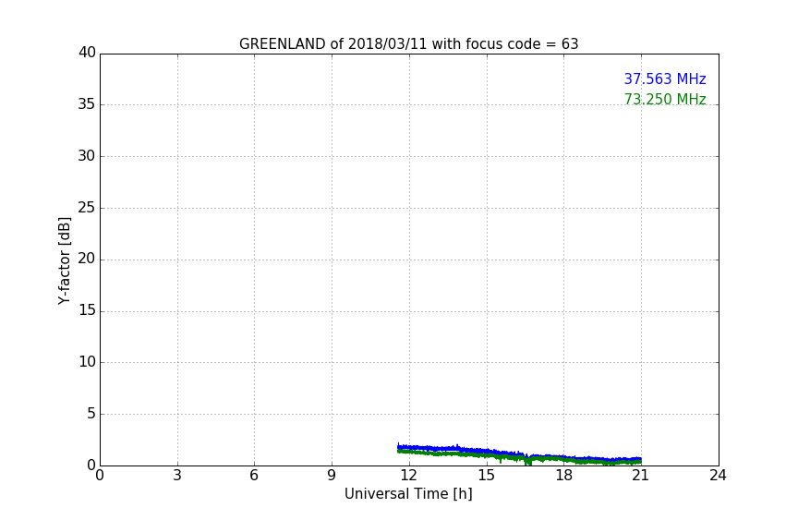Viewport: 798px width, 532px height.
Task: Click the y-axis tick label 5
Action: pyautogui.click(x=91, y=414)
